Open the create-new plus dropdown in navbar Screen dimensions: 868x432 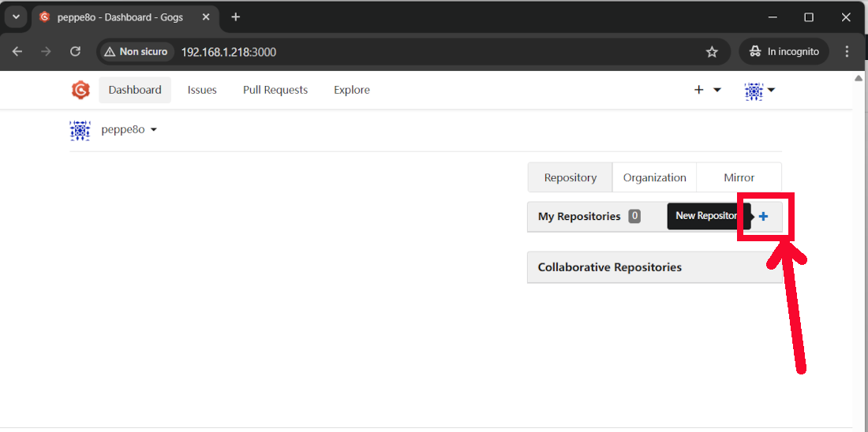point(708,90)
